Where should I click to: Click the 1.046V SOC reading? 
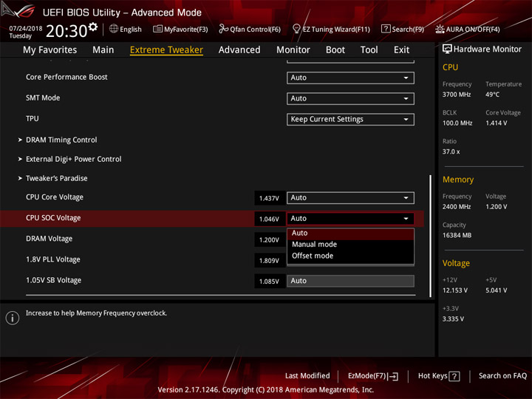click(269, 219)
